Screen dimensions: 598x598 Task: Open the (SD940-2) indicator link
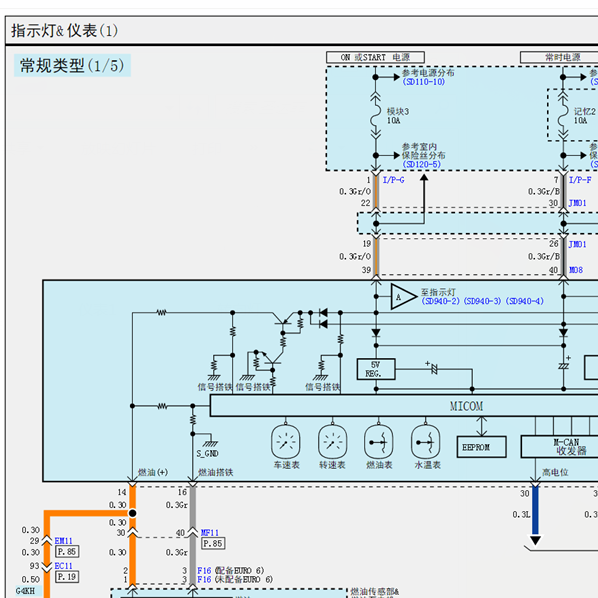coord(440,301)
